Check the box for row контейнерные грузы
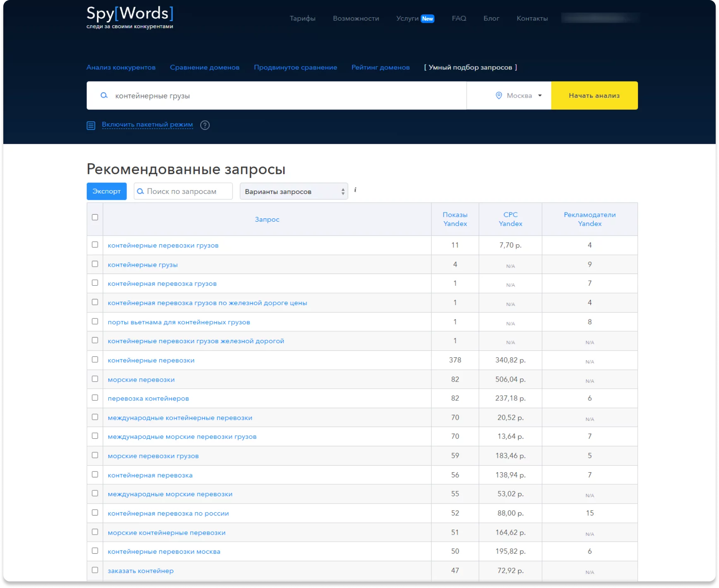The image size is (719, 588). (95, 264)
